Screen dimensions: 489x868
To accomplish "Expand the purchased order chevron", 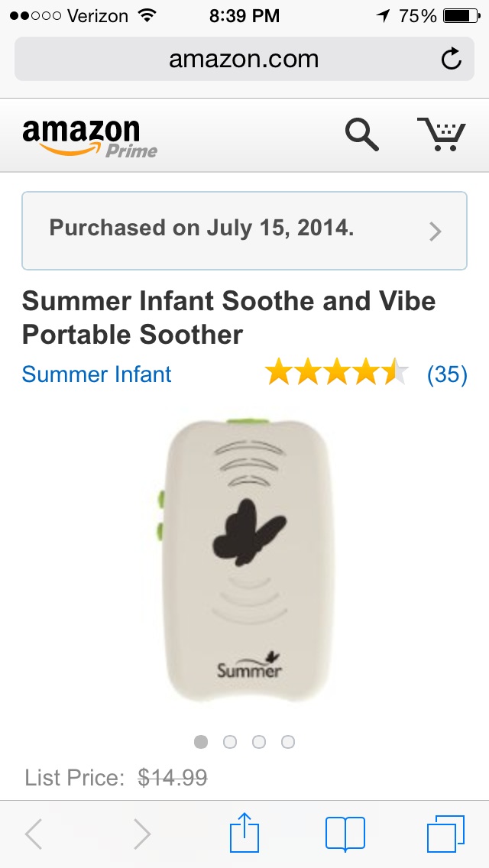I will tap(436, 232).
